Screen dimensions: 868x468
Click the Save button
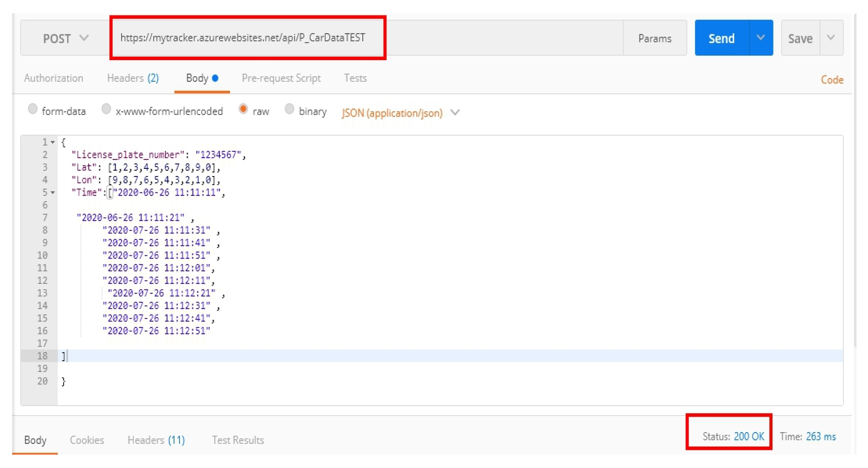pyautogui.click(x=800, y=38)
